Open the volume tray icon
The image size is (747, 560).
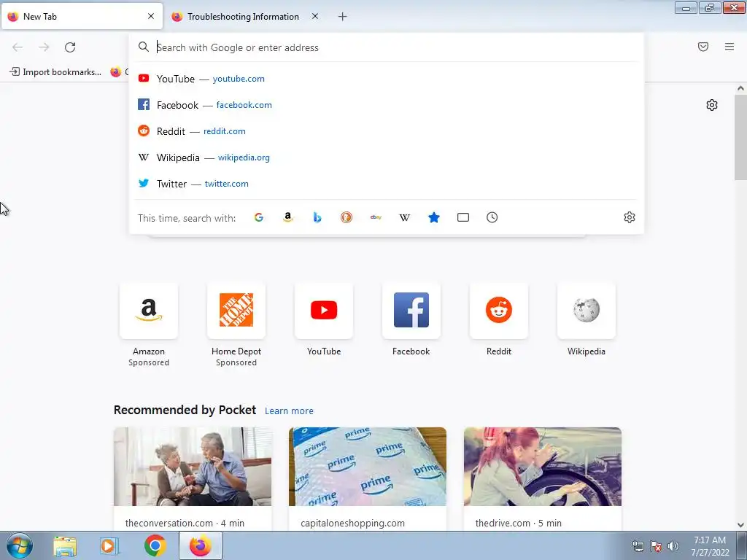673,546
